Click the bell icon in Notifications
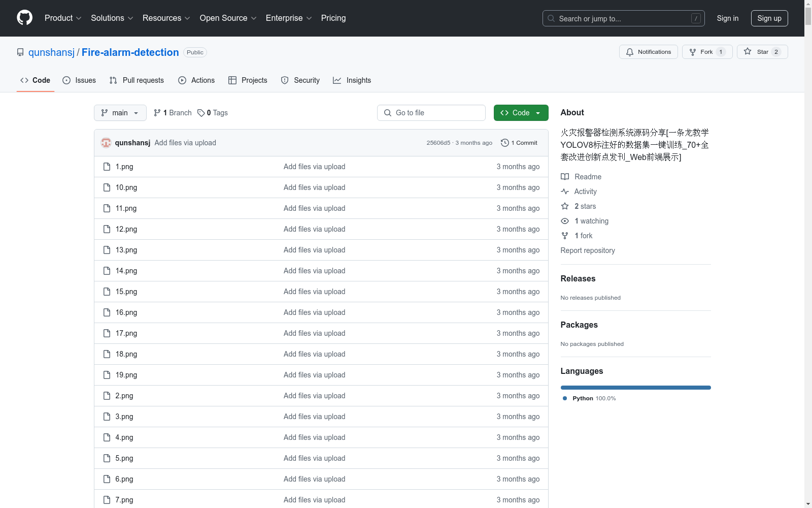812x508 pixels. (630, 52)
